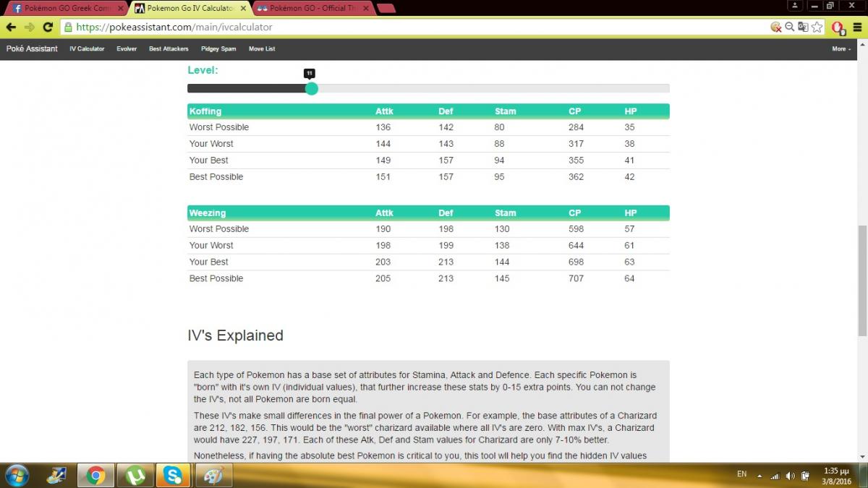Open the pinned desktop personalization taskbar icon
This screenshot has width=868, height=488.
point(56,476)
